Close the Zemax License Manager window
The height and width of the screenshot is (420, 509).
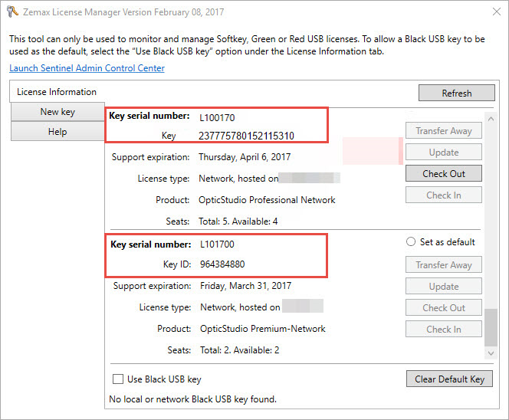pos(496,11)
